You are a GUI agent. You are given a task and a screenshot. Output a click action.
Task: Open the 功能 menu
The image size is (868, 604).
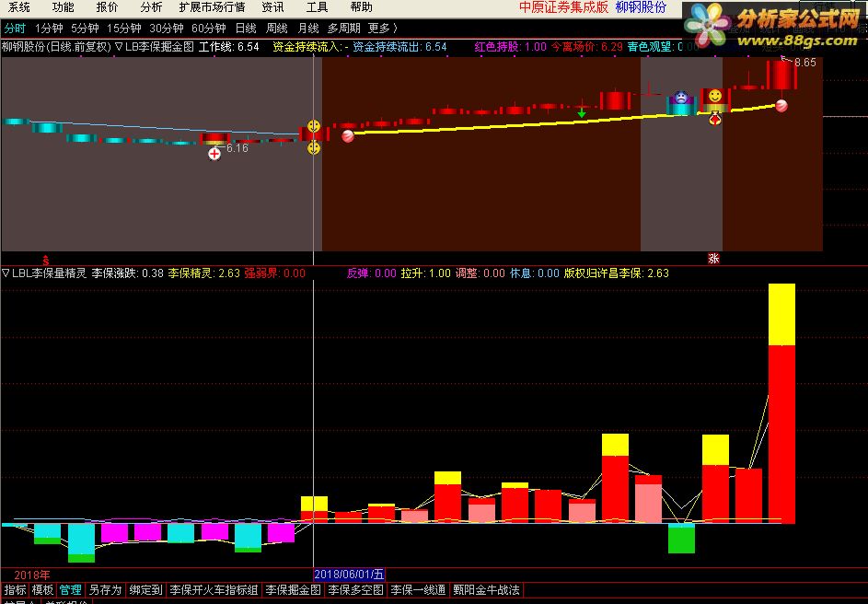pyautogui.click(x=63, y=7)
